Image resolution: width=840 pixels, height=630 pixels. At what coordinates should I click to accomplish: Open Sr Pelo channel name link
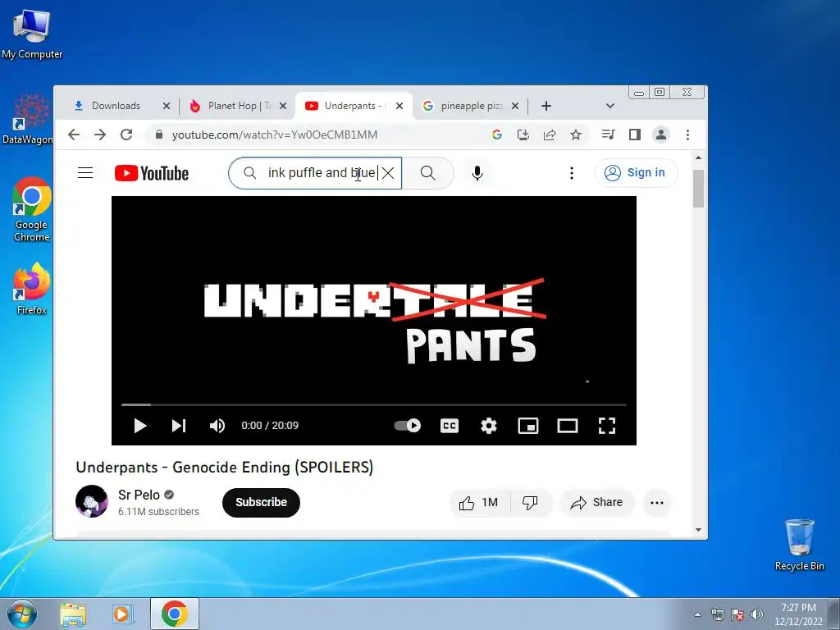click(x=139, y=495)
